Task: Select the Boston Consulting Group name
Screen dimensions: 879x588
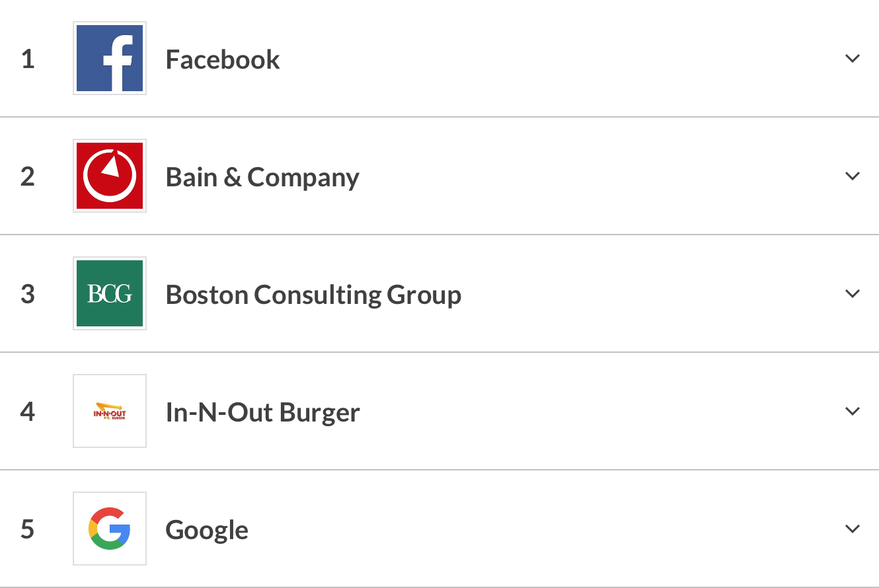Action: [313, 295]
